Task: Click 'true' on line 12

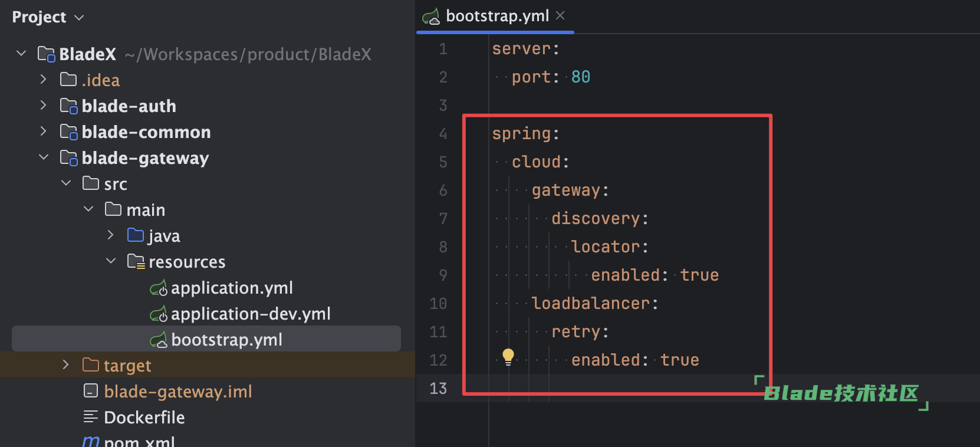Action: pyautogui.click(x=679, y=360)
